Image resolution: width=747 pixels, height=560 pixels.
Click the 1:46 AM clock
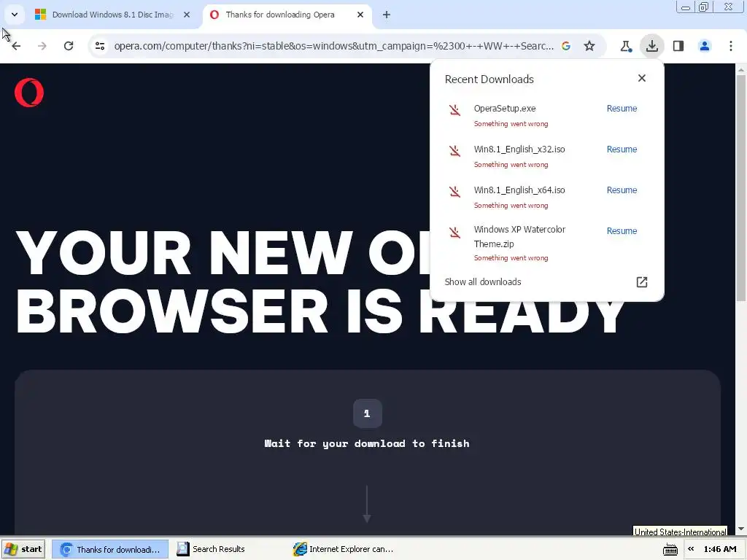[720, 549]
